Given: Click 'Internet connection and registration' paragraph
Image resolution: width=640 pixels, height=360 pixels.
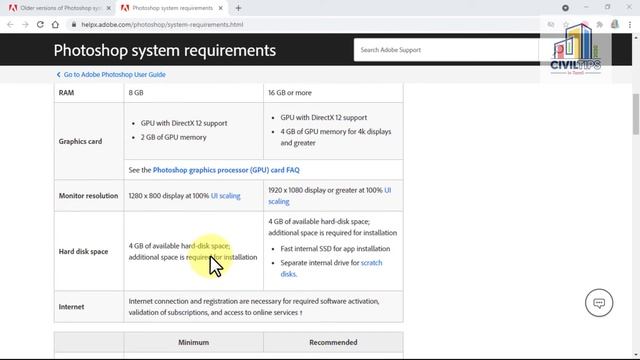Looking at the screenshot, I should pos(254,307).
